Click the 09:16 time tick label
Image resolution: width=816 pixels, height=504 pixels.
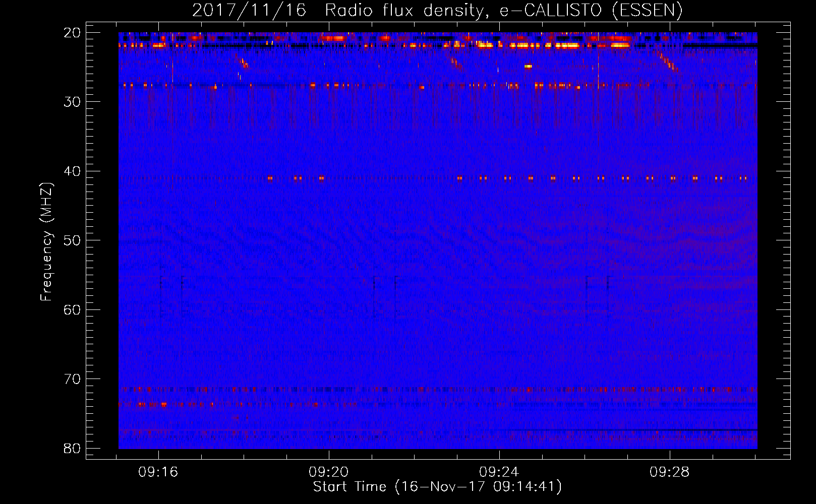click(158, 472)
